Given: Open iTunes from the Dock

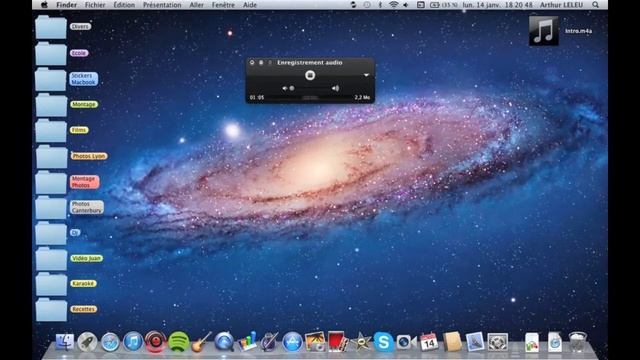Looking at the screenshot, I should click(x=133, y=342).
